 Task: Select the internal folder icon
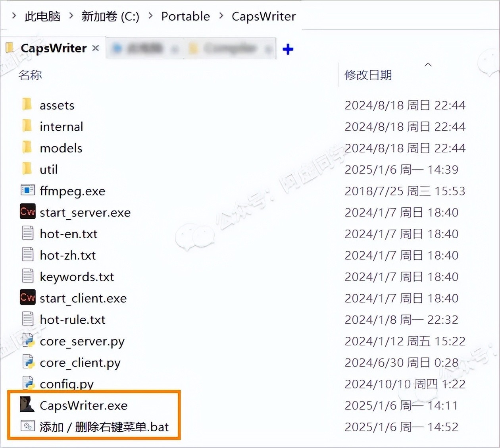pyautogui.click(x=27, y=126)
